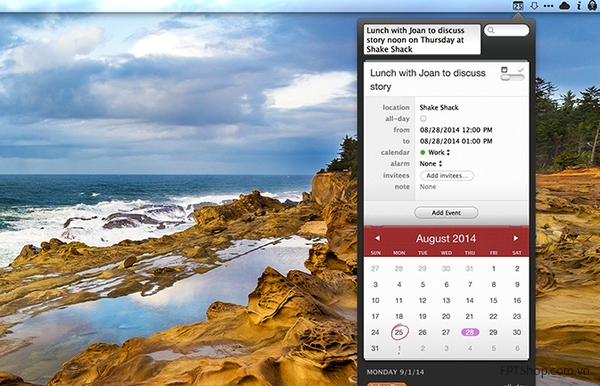Select August 24 in the calendar
600x386 pixels.
[375, 332]
